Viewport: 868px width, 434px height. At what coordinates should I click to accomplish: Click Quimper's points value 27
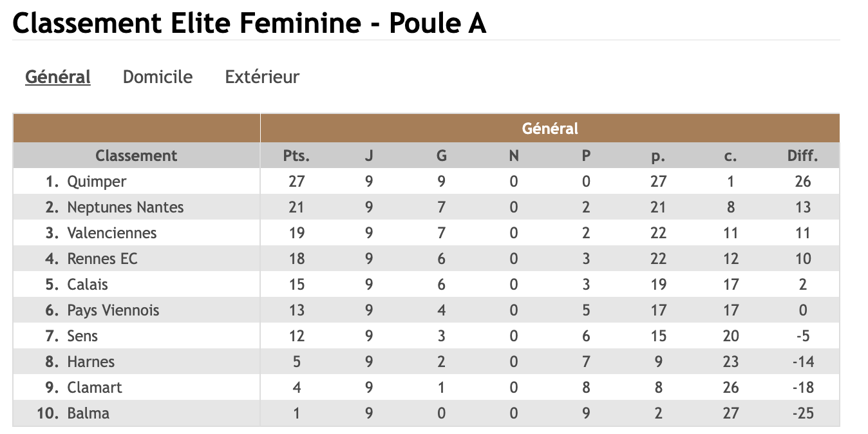point(296,182)
